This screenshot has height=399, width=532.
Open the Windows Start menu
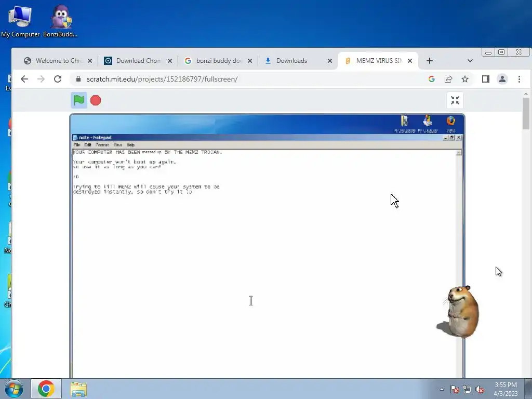14,389
